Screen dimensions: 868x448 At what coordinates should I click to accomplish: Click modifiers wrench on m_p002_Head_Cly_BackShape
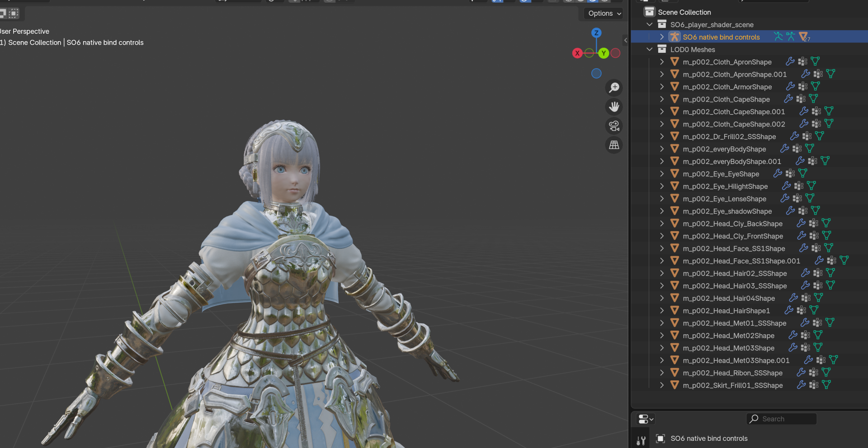click(801, 223)
